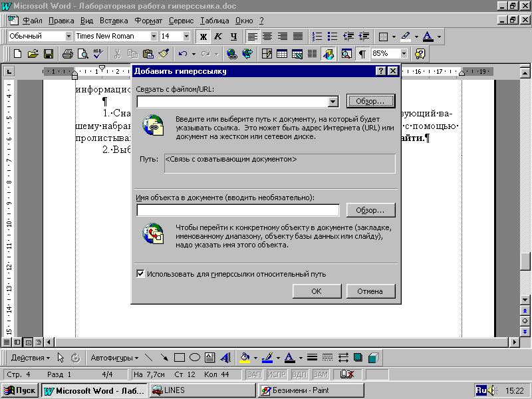532x399 pixels.
Task: Open the 85% zoom dropdown
Action: pos(404,54)
